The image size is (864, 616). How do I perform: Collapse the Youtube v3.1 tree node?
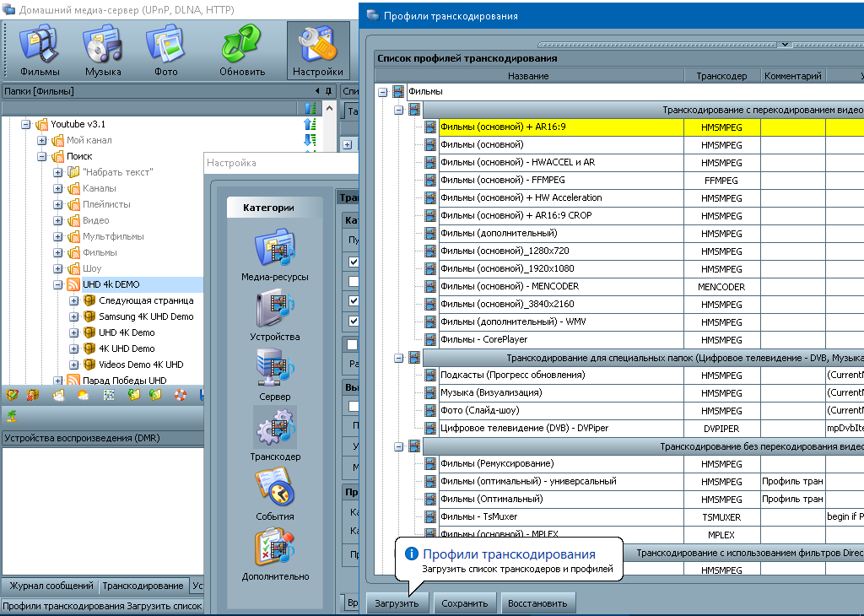[26, 124]
